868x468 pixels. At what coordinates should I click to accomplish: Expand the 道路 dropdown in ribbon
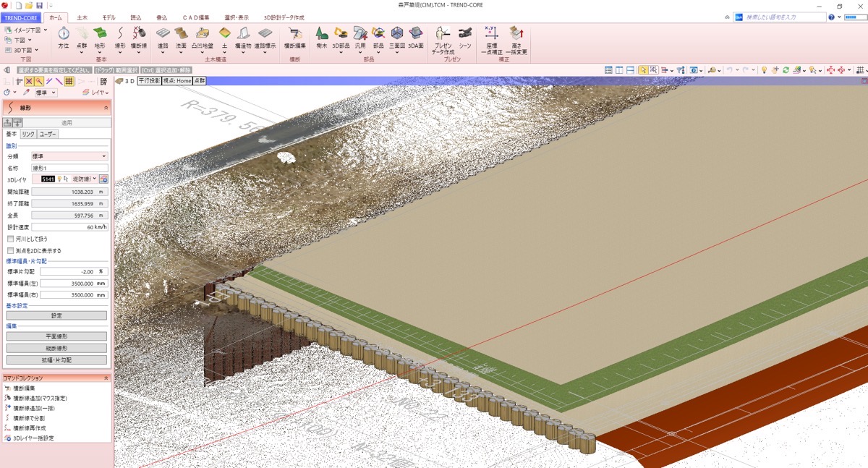(x=163, y=51)
